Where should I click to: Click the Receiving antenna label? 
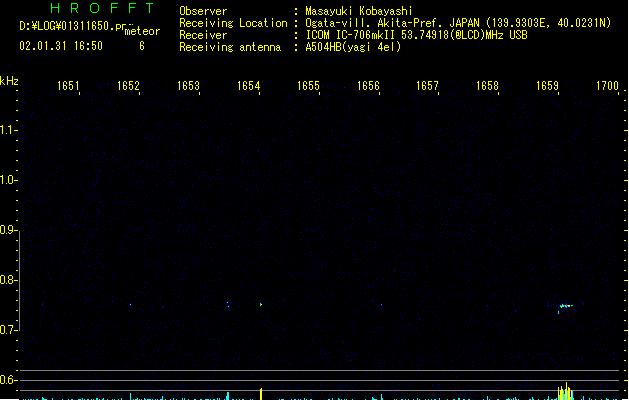coord(230,47)
